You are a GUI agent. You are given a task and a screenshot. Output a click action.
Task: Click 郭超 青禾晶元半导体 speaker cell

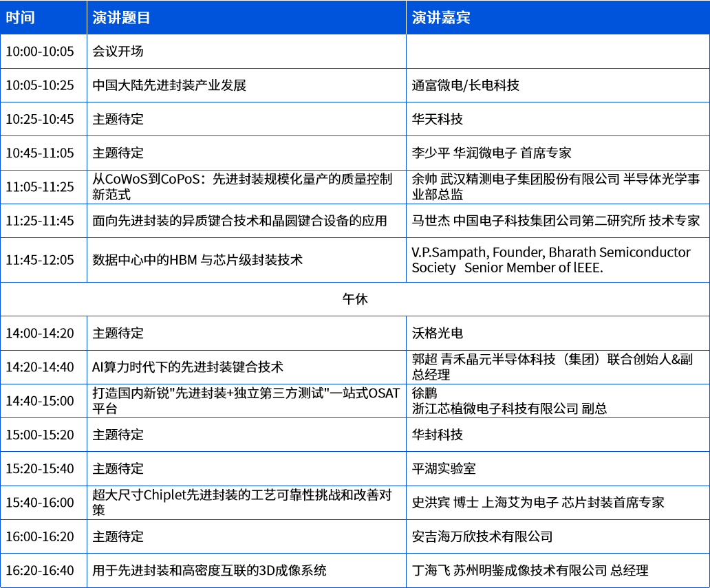pos(558,367)
